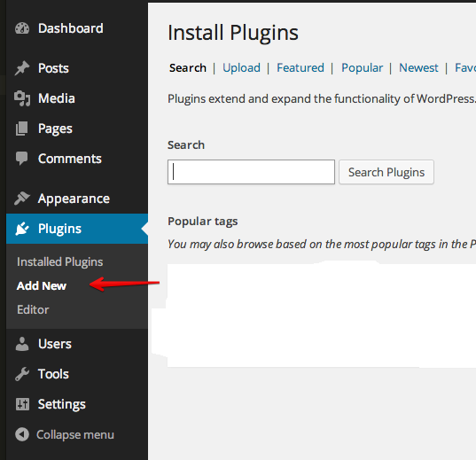Click the Tools wrench icon
This screenshot has width=476, height=460.
(x=22, y=374)
